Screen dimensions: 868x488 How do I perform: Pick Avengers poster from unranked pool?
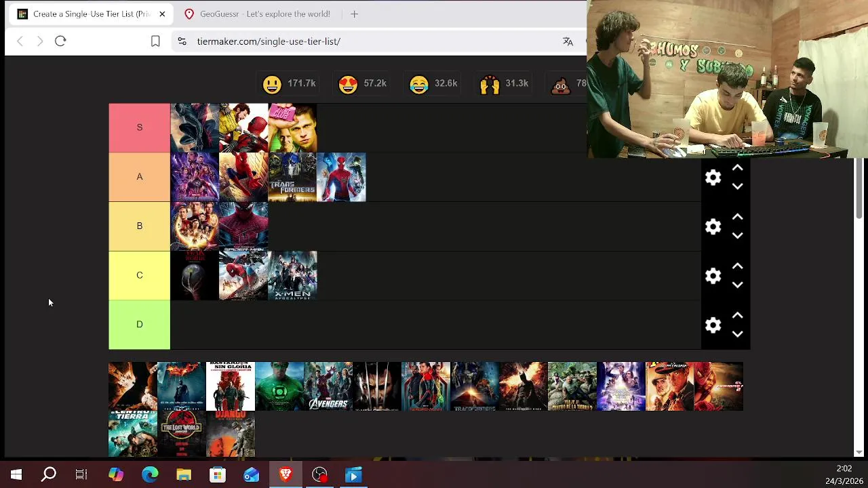coord(328,386)
